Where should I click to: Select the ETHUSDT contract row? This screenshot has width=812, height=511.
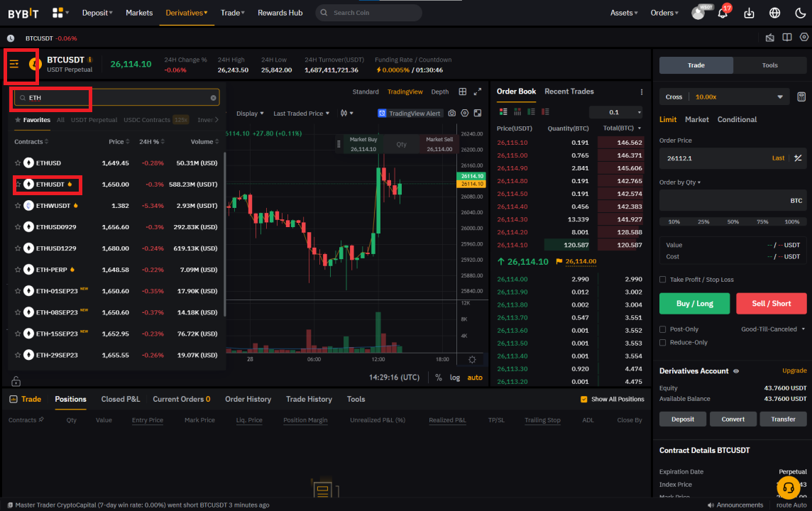[116, 185]
